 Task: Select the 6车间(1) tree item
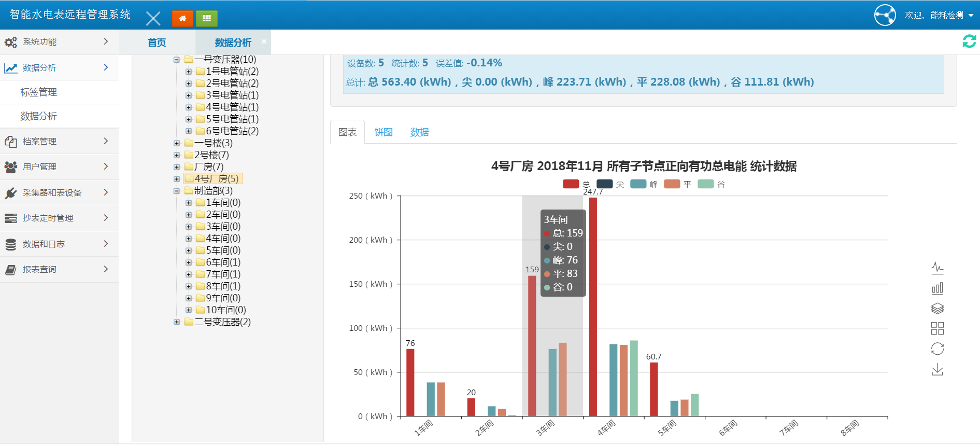(223, 262)
